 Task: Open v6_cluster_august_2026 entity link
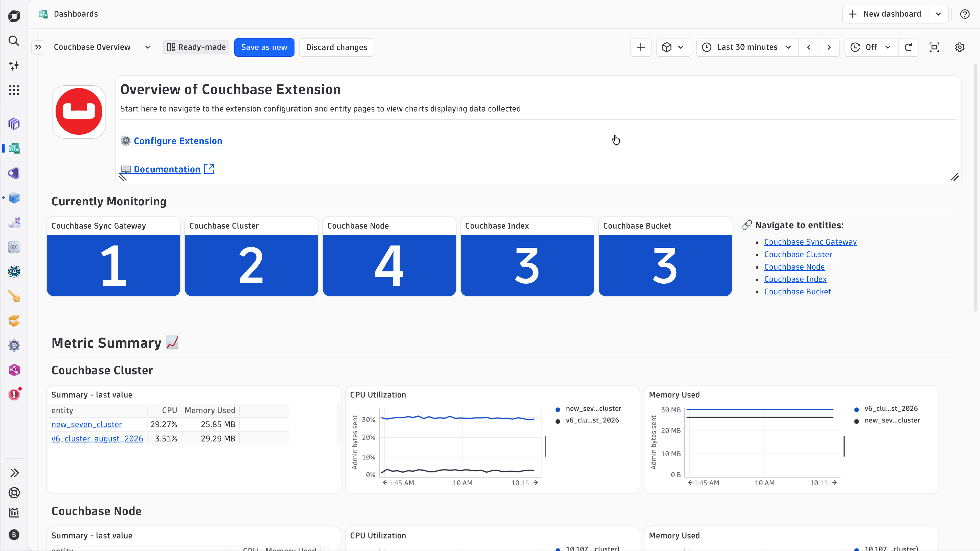coord(97,439)
